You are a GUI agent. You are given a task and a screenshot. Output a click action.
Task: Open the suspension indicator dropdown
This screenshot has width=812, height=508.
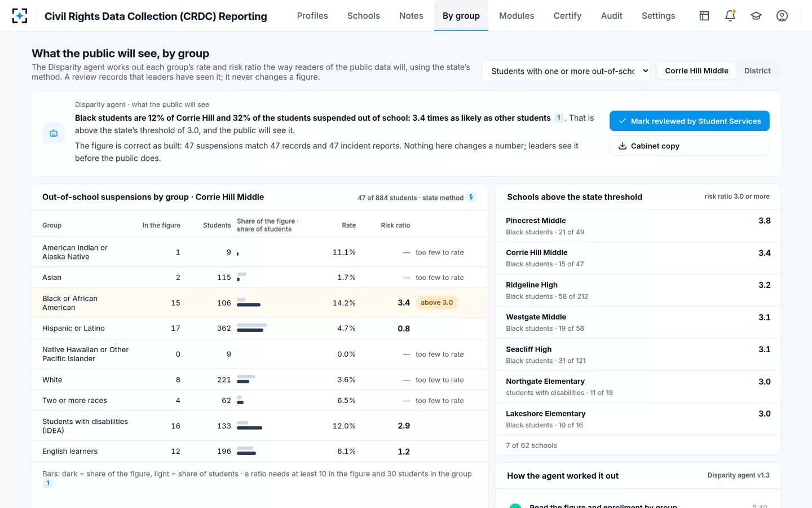coord(566,71)
